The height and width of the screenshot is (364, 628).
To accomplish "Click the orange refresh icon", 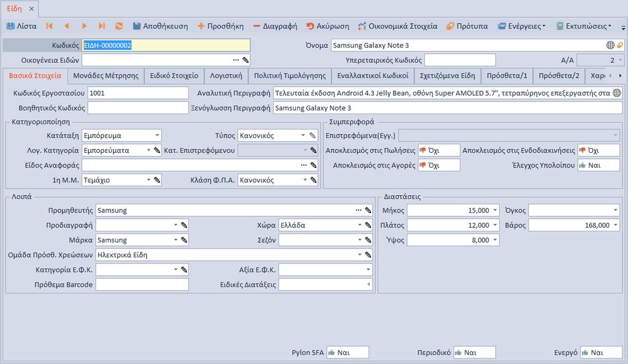I will (x=119, y=26).
